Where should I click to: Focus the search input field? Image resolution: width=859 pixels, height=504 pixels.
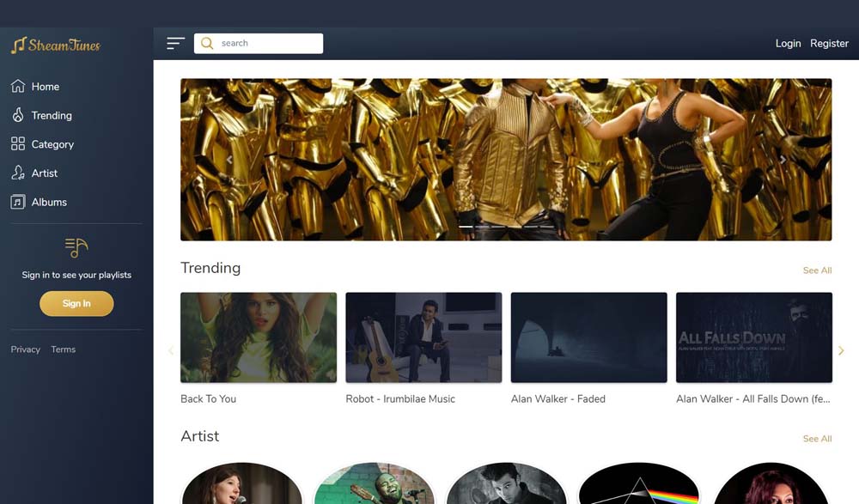(259, 43)
